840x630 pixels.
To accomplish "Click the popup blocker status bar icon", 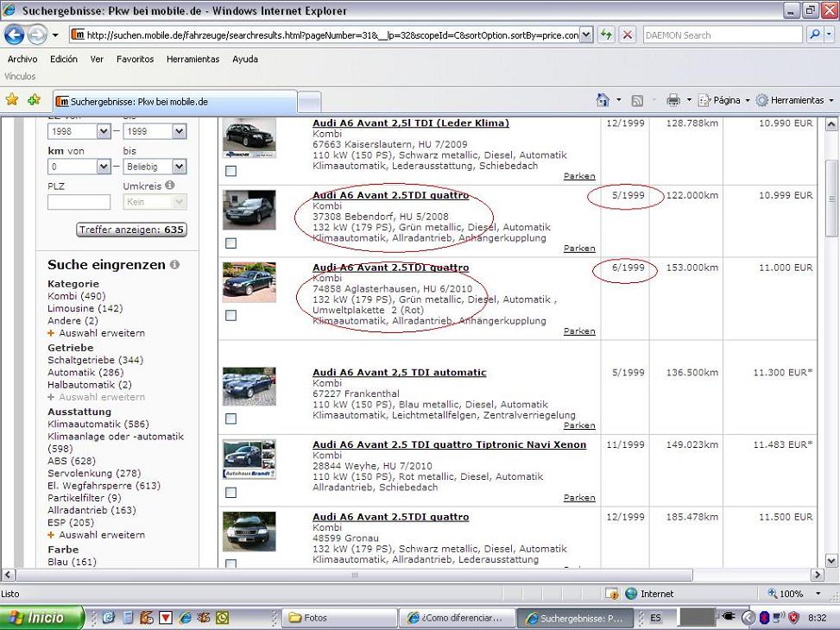I will point(612,594).
